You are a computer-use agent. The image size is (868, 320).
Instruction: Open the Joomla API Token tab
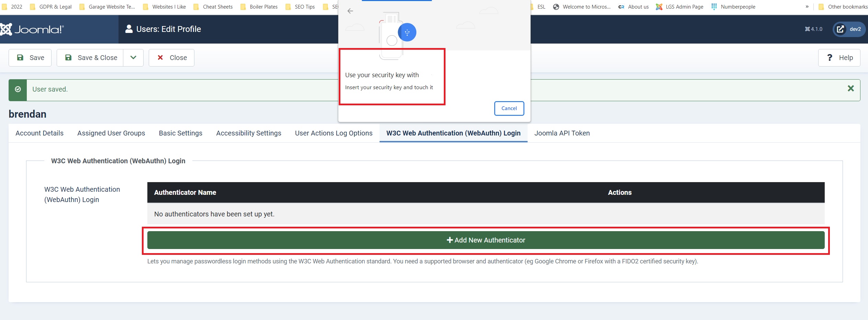[x=562, y=133]
